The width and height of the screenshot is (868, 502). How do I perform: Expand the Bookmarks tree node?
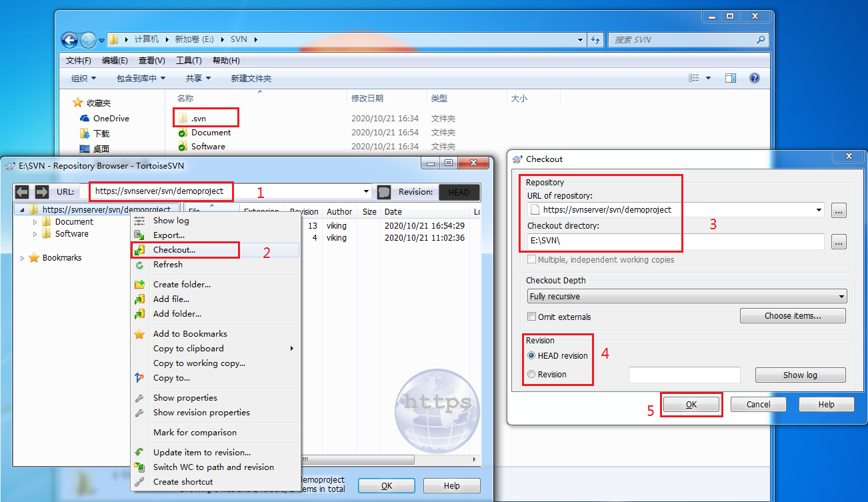22,258
